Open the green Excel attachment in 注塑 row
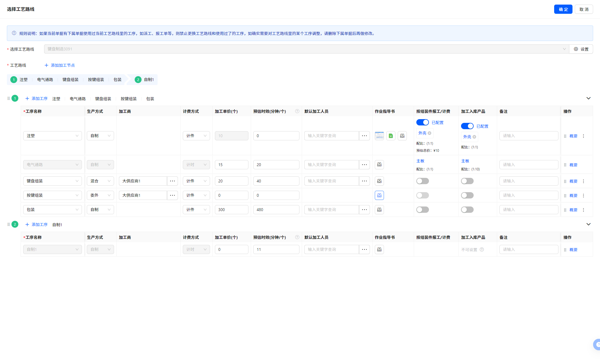Viewport: 600px width, 364px height. click(391, 136)
